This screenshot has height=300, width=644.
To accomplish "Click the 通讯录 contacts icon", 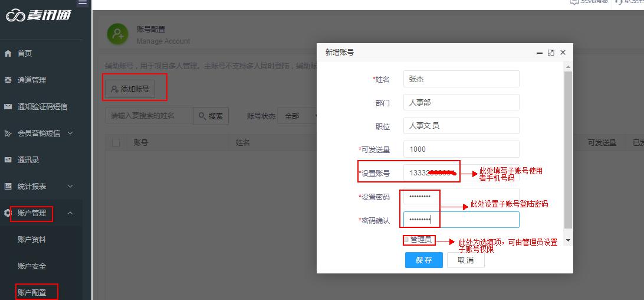I will (x=8, y=160).
